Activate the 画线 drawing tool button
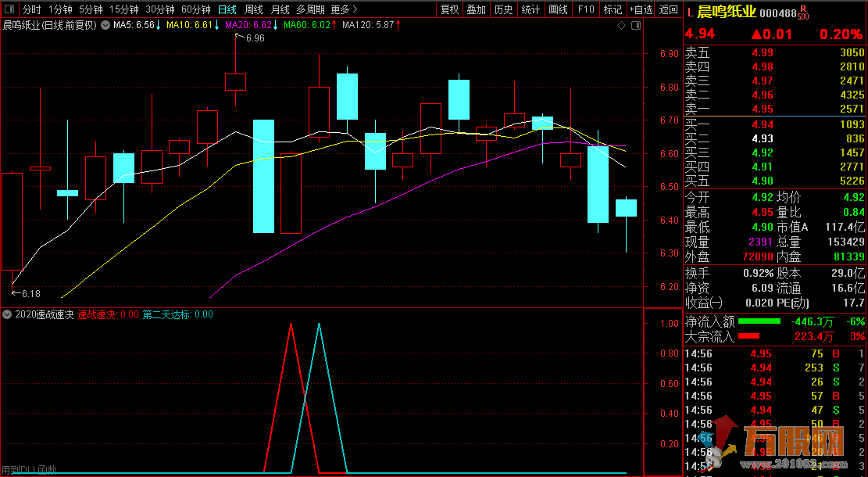868x477 pixels. click(558, 9)
